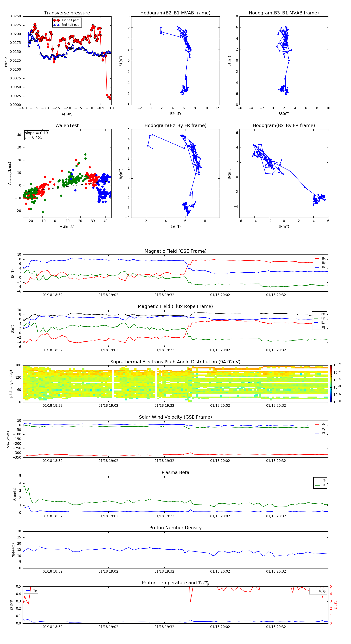Select the "2nd half path" legend entry
This screenshot has height=644, width=351.
coord(67,25)
